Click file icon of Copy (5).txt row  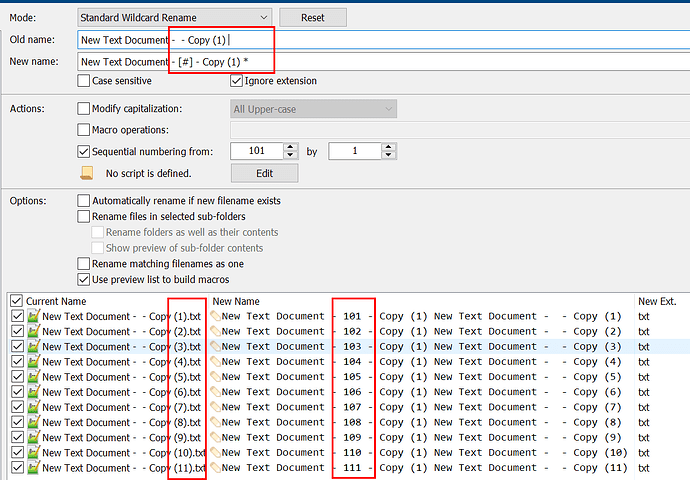tap(33, 377)
